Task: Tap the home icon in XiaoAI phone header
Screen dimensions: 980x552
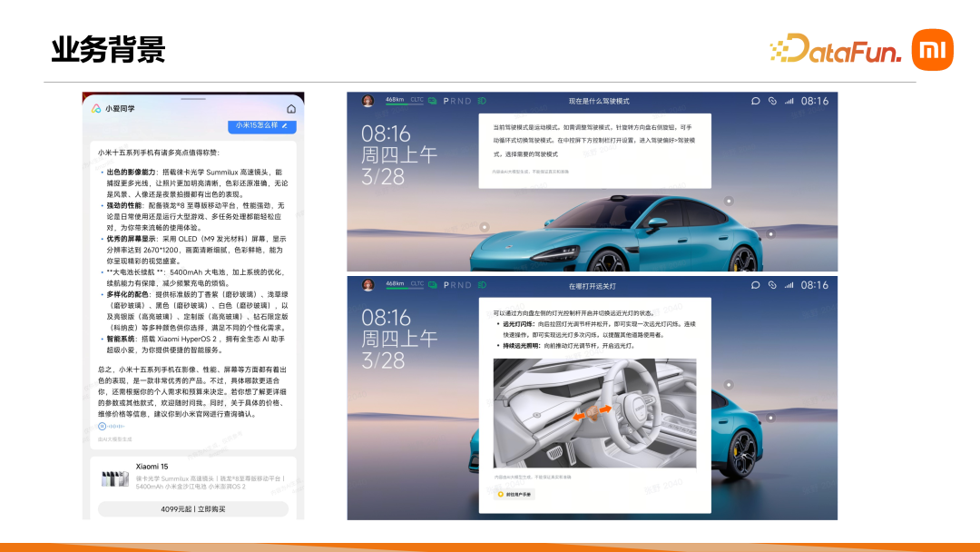Action: coord(291,109)
